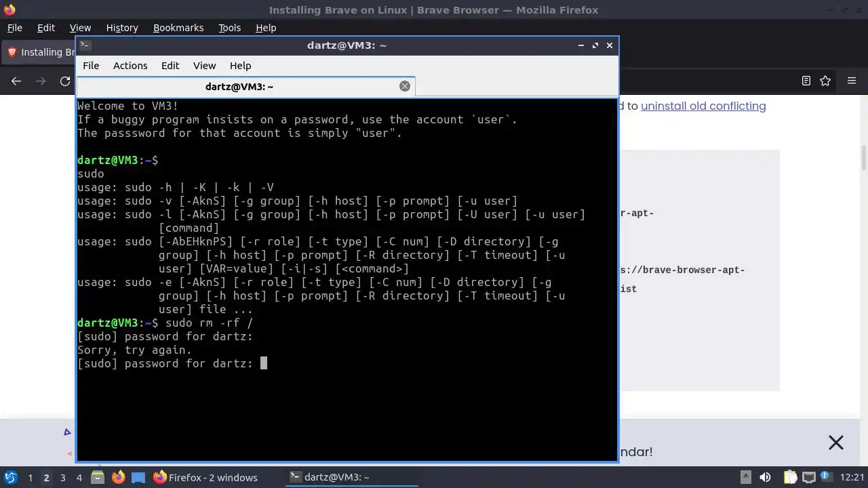The width and height of the screenshot is (868, 488).
Task: Open Firefox Tools menu
Action: [x=230, y=28]
